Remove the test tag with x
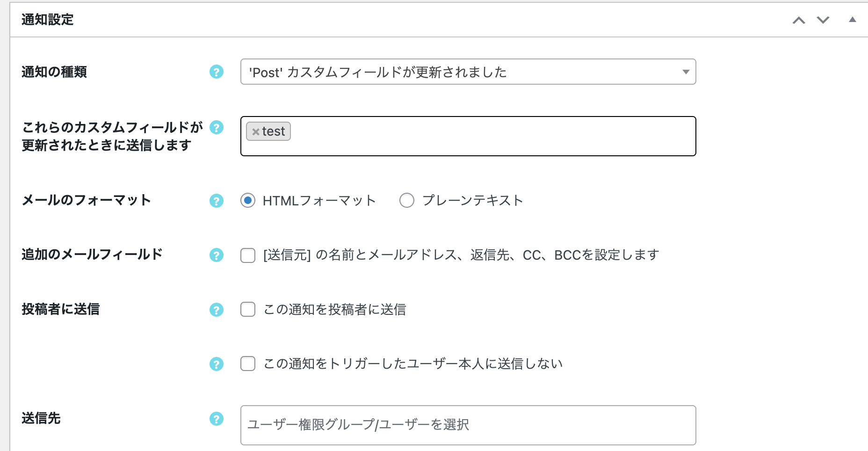The height and width of the screenshot is (451, 868). [x=255, y=132]
